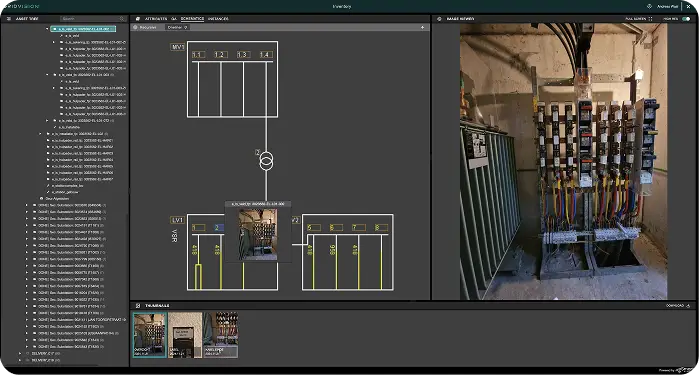Click the plus icon in schematics toolbar
The width and height of the screenshot is (699, 375).
point(422,27)
